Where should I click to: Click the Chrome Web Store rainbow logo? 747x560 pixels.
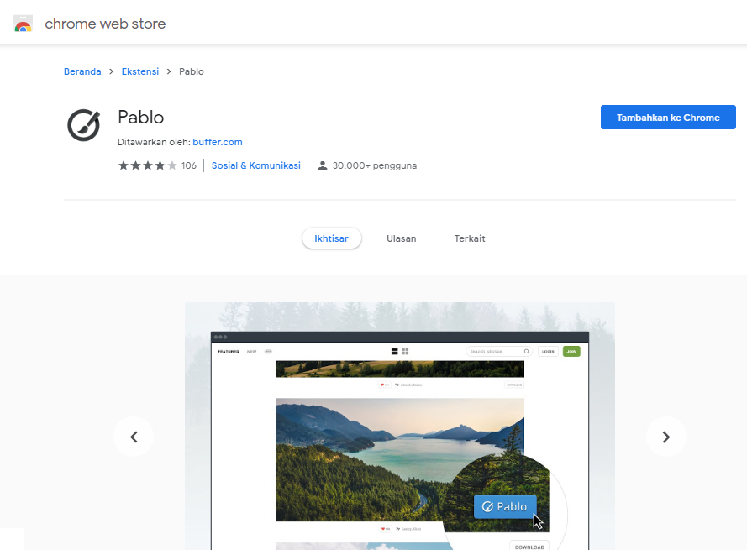(x=23, y=24)
